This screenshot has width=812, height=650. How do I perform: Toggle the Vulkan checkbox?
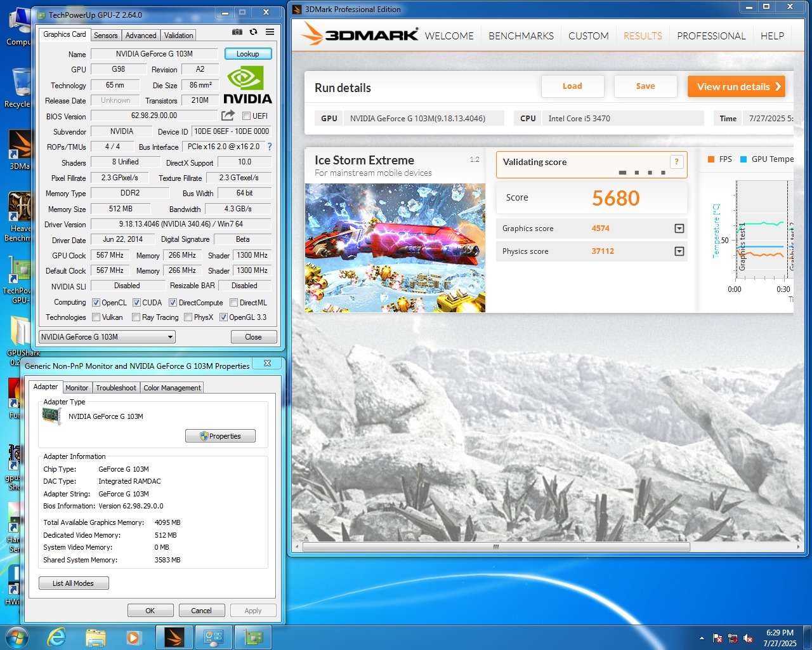(x=96, y=317)
